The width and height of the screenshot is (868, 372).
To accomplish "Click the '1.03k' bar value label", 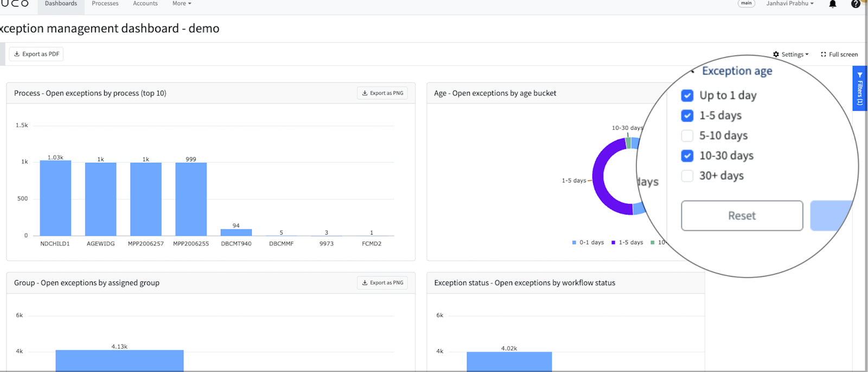I will tap(55, 157).
